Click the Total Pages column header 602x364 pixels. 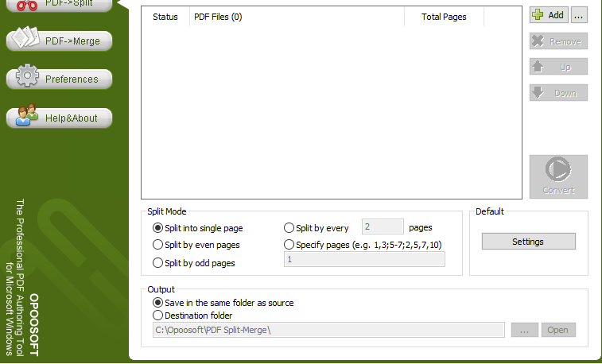pyautogui.click(x=444, y=17)
